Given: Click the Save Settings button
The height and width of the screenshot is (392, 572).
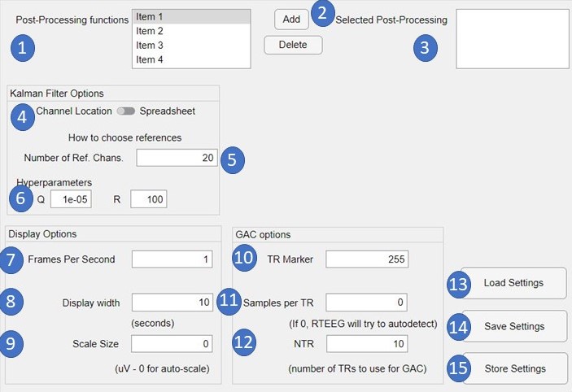Looking at the screenshot, I should [514, 326].
